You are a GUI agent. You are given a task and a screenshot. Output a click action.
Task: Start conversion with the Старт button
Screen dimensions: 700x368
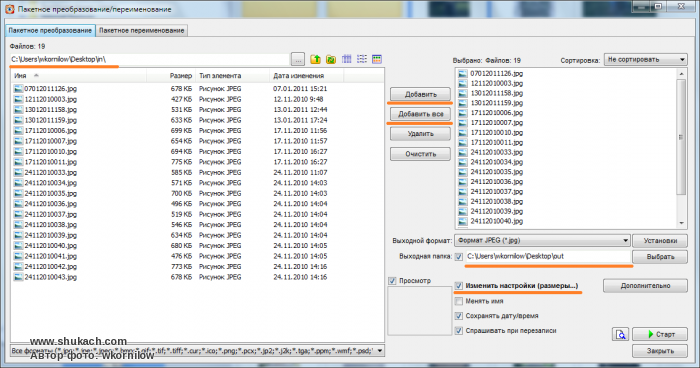(x=660, y=334)
